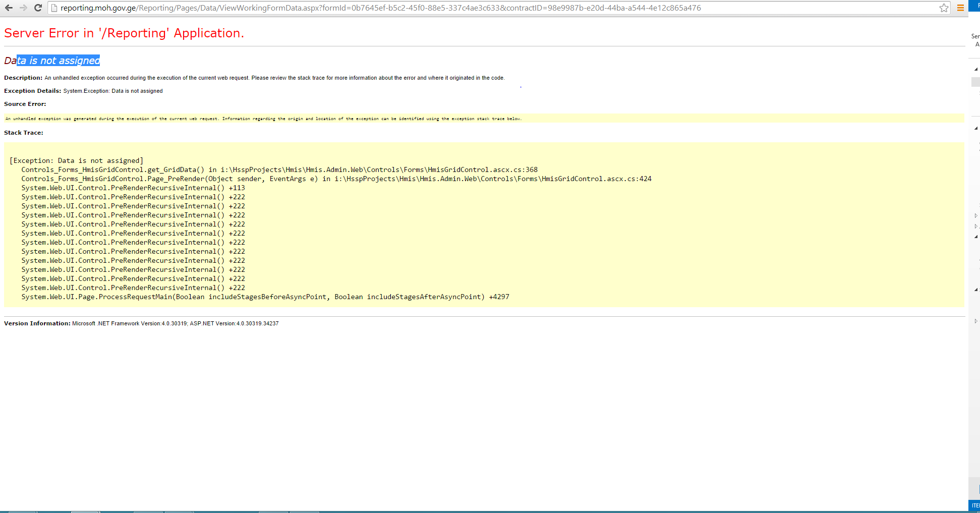Viewport: 980px width, 513px height.
Task: Click the 'Stack Trace:' label
Action: 24,133
